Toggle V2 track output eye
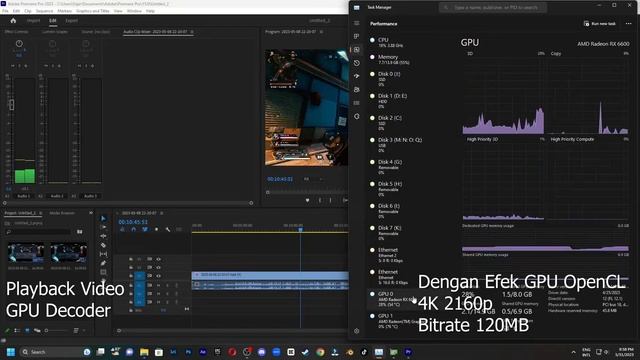Image resolution: width=640 pixels, height=360 pixels. click(x=158, y=267)
